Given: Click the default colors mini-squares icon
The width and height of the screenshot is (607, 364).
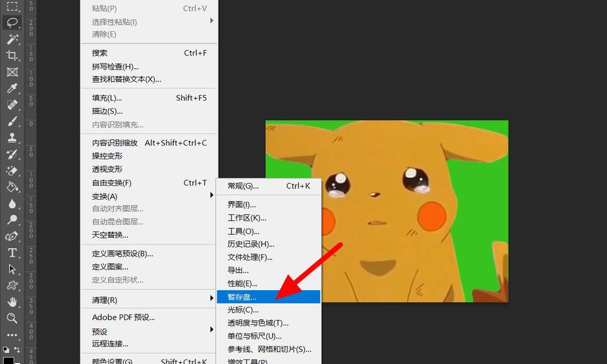Looking at the screenshot, I should (x=6, y=350).
